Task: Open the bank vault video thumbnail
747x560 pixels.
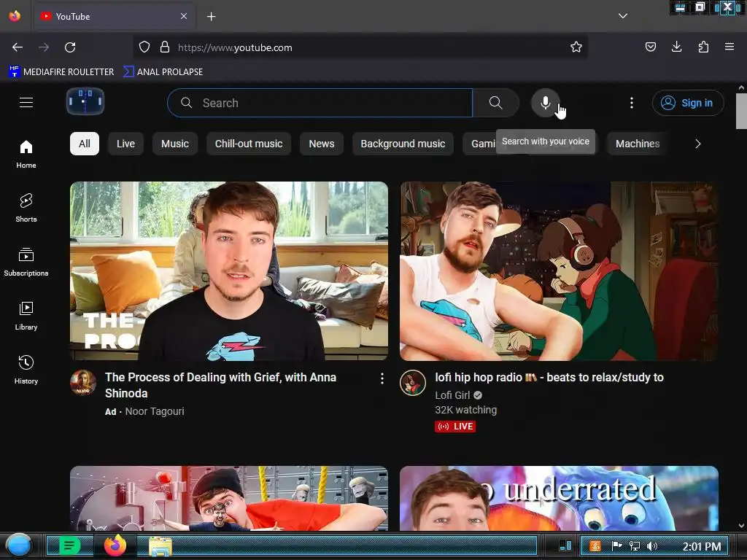Action: pyautogui.click(x=229, y=498)
